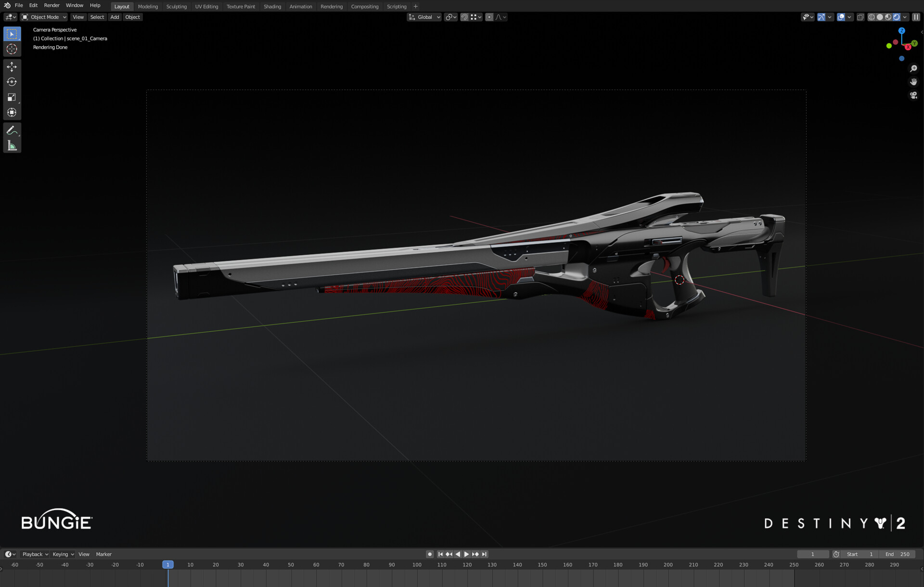Image resolution: width=924 pixels, height=587 pixels.
Task: Pause viewport render preview
Action: pos(916,17)
